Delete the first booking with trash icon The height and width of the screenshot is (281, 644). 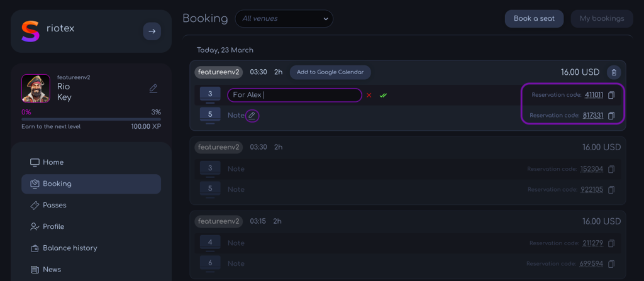(x=614, y=72)
